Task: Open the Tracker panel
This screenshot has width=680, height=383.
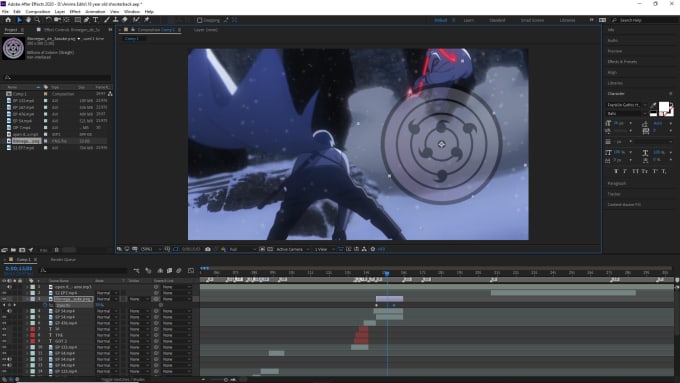Action: 614,194
